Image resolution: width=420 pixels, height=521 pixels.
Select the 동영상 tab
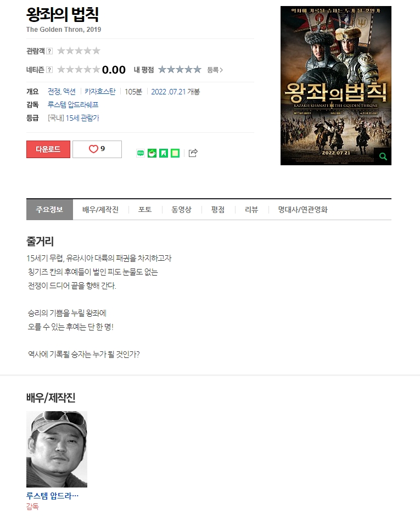181,210
